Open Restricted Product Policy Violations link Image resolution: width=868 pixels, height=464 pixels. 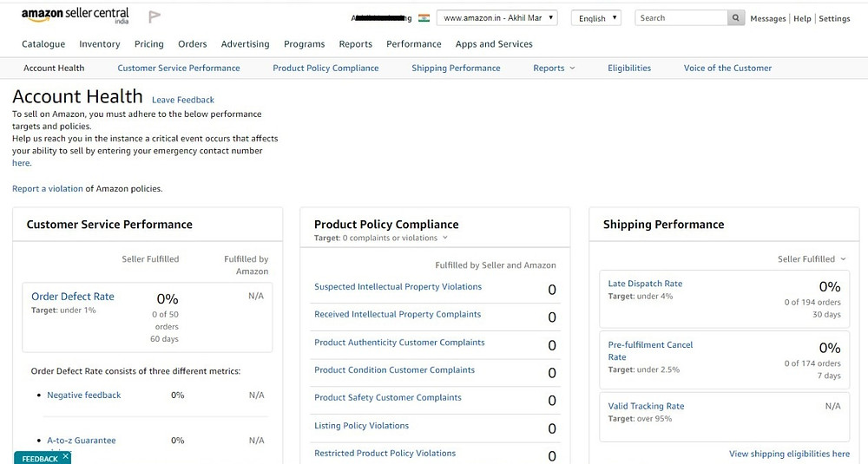[385, 454]
